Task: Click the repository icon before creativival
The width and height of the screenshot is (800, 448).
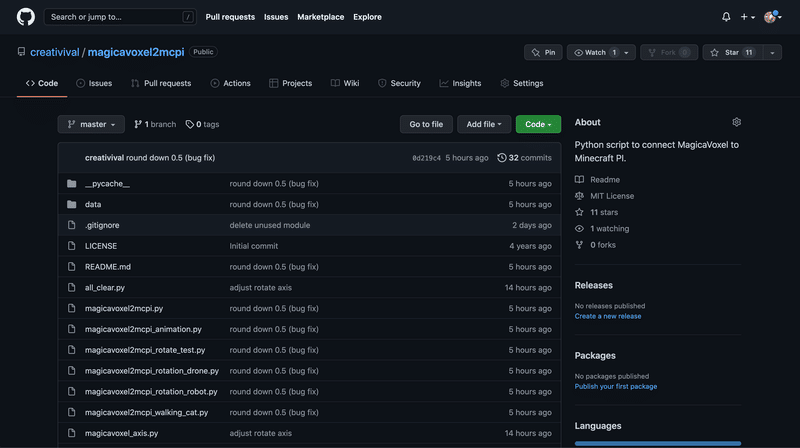Action: point(21,52)
